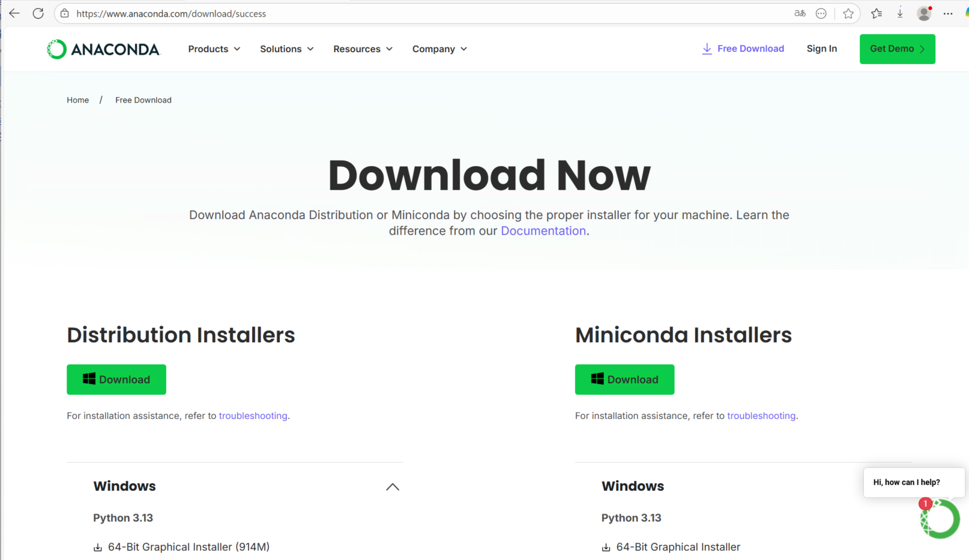Expand the Solutions menu

[x=287, y=49]
